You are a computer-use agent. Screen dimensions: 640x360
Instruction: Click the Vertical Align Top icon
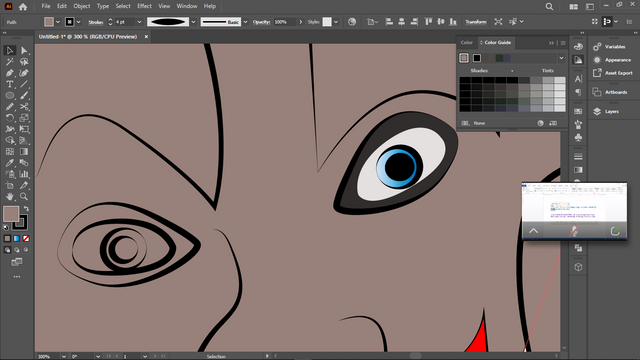(428, 22)
